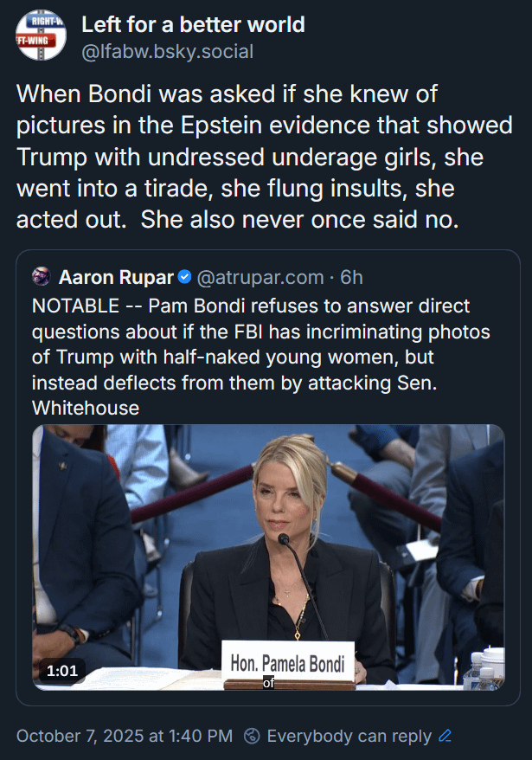Click the Hon. Pamela Bondi nameplate in video

point(287,664)
